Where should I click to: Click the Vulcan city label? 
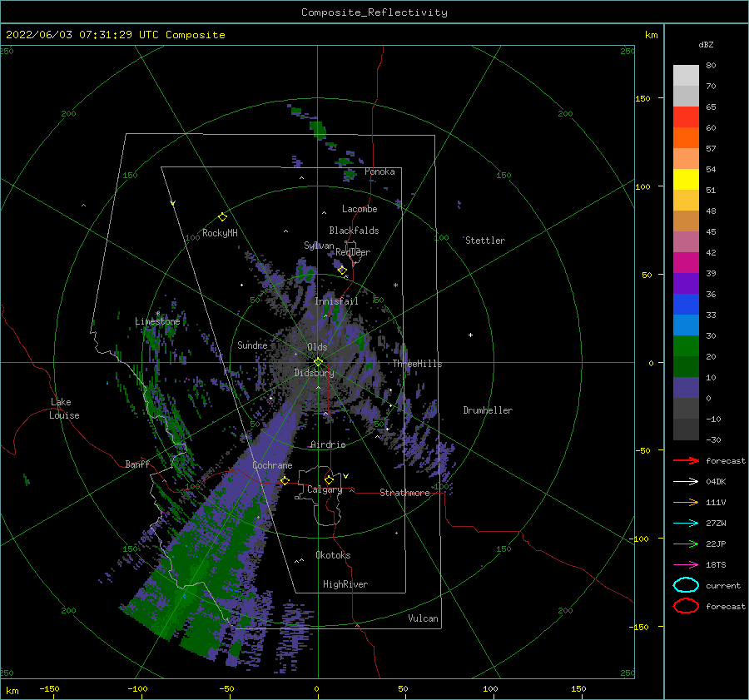(x=423, y=618)
